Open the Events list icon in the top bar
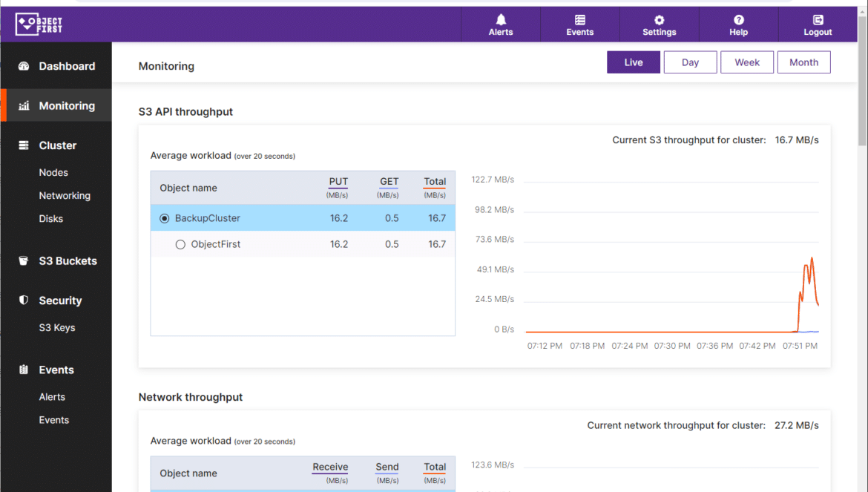 tap(579, 20)
